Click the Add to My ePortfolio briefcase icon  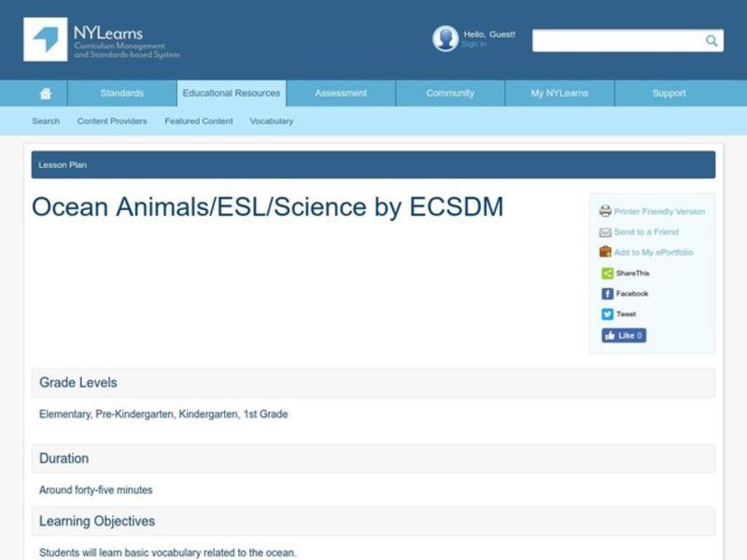(605, 252)
